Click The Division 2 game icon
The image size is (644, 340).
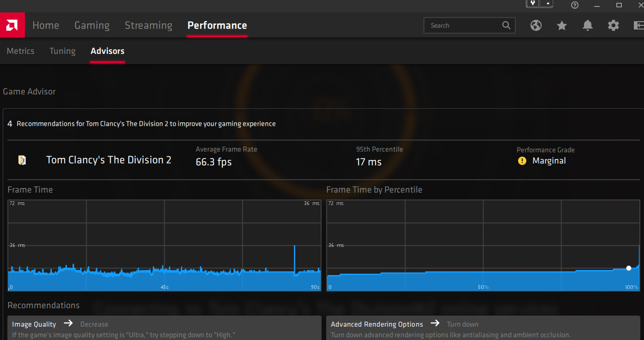[x=22, y=160]
